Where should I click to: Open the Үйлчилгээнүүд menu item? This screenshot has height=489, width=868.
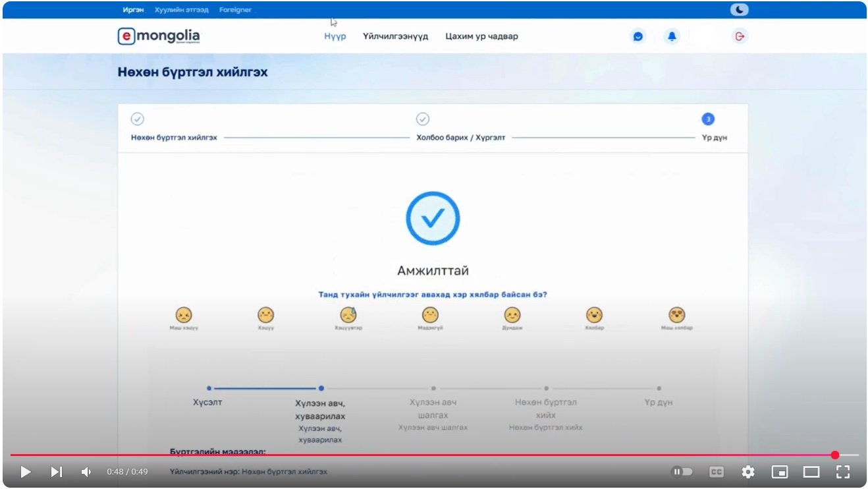pos(395,36)
